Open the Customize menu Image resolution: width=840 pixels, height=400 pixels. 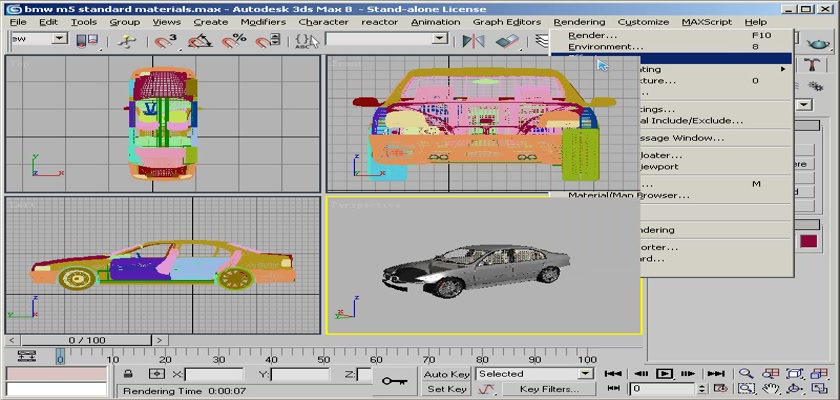(643, 22)
